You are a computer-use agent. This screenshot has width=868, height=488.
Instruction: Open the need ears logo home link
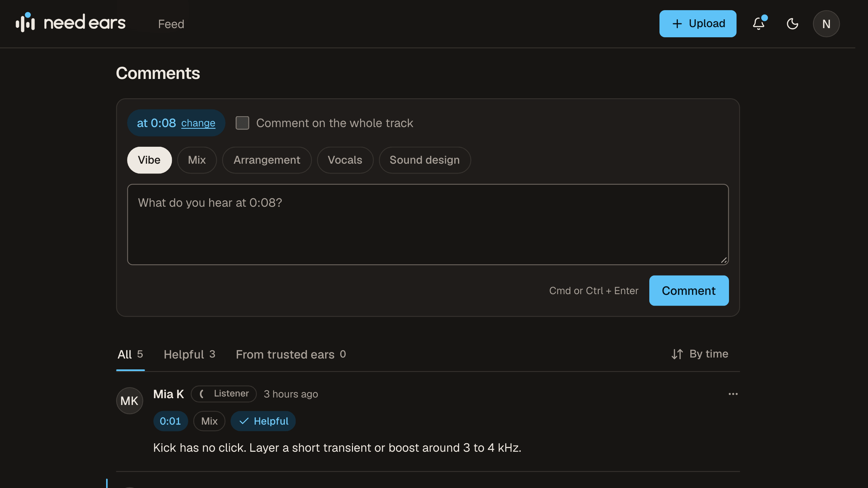click(x=71, y=23)
